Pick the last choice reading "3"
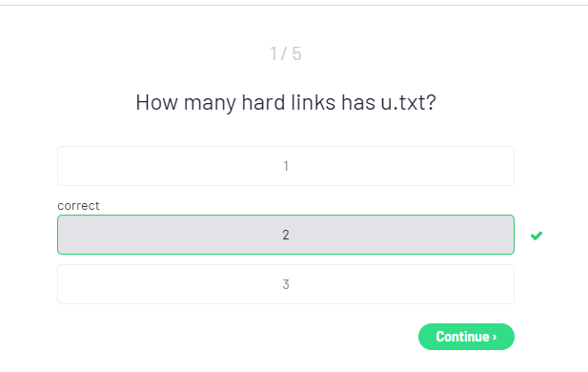 (286, 284)
